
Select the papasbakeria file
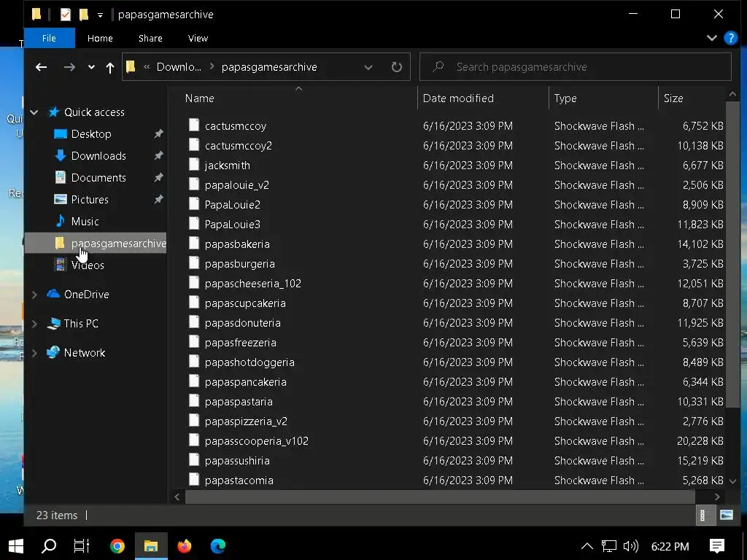pyautogui.click(x=237, y=244)
